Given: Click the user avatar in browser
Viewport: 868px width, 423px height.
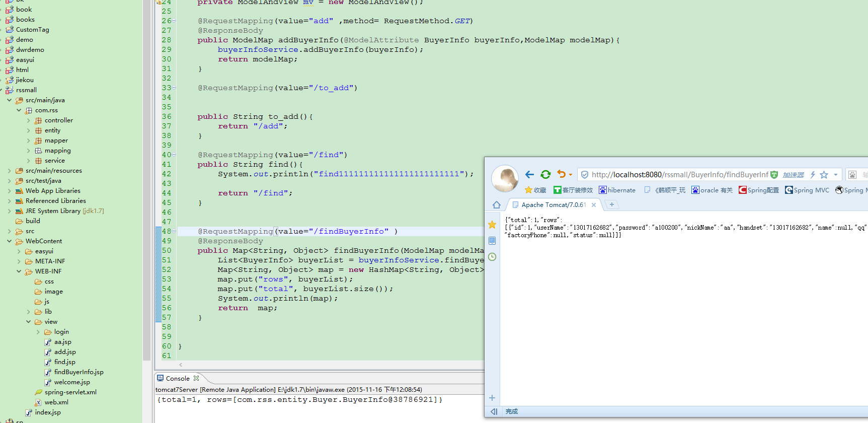Looking at the screenshot, I should [505, 179].
